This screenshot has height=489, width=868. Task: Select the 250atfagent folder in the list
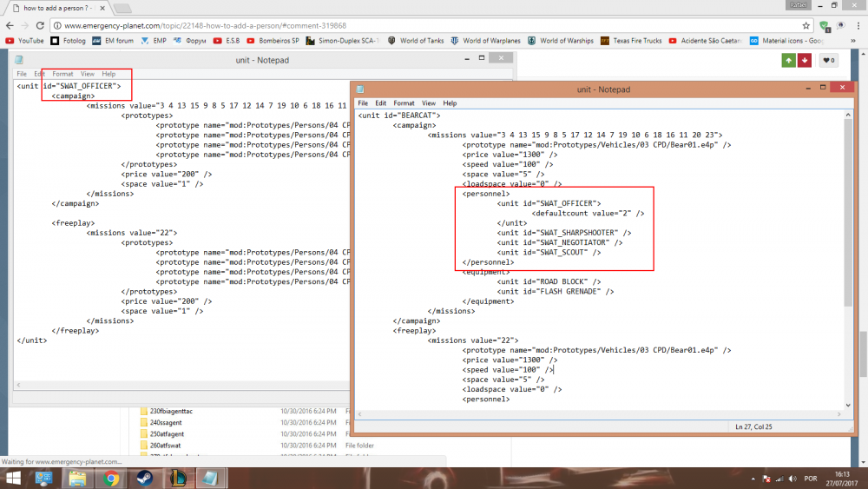(167, 433)
